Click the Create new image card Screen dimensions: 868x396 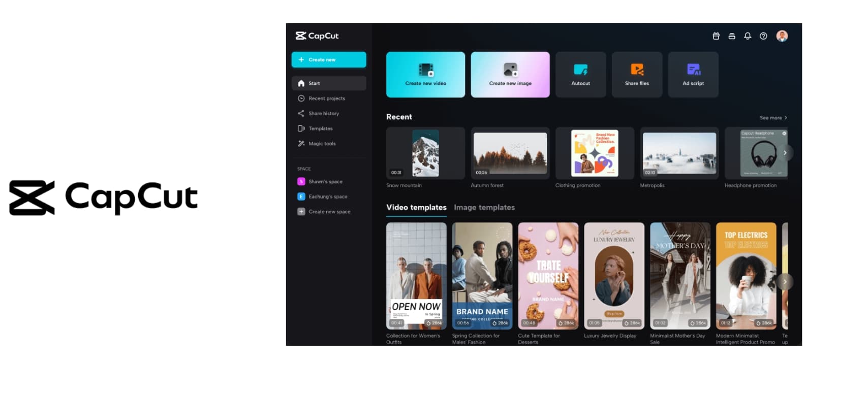pos(510,75)
